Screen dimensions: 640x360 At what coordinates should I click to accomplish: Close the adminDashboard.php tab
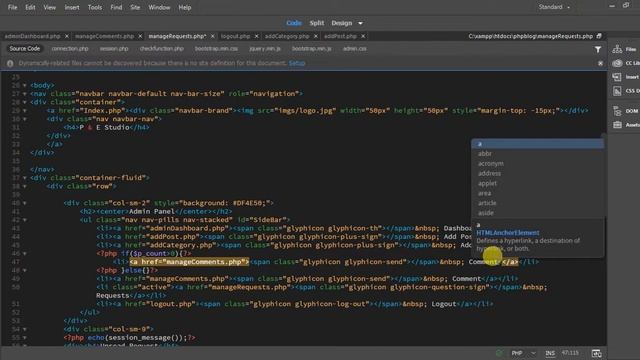point(67,36)
